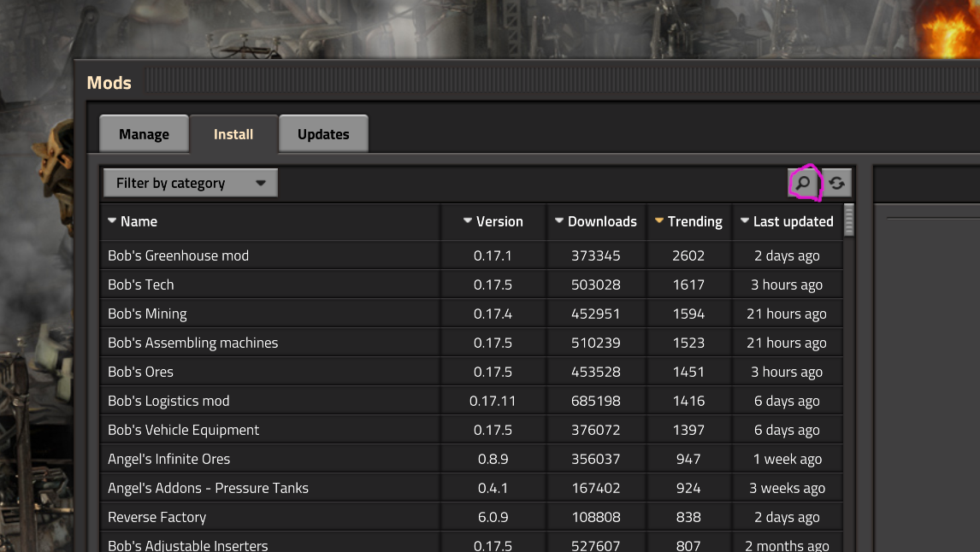The width and height of the screenshot is (980, 552).
Task: Select Angel's Infinite Ores entry
Action: [168, 459]
